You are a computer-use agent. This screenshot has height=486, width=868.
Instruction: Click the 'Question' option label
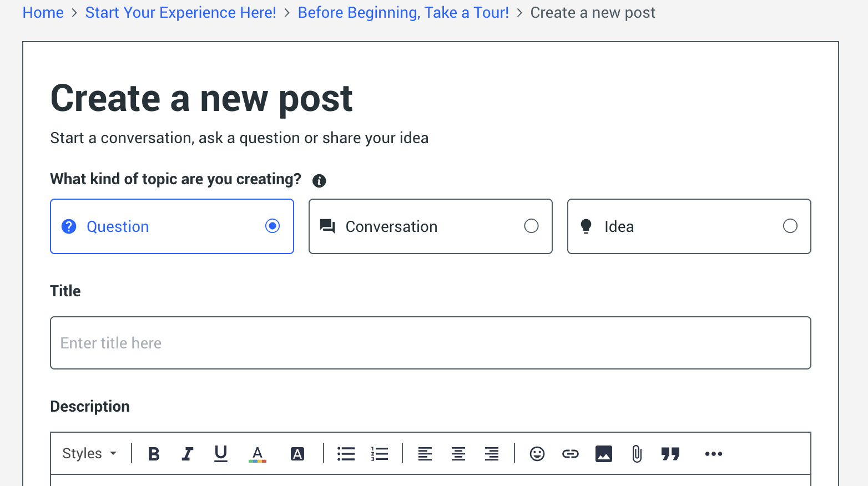click(x=118, y=226)
